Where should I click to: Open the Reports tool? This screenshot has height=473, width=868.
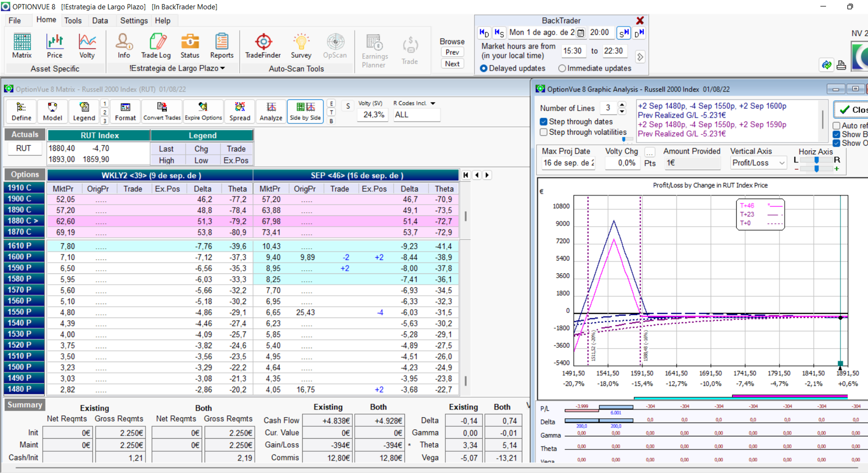(222, 46)
